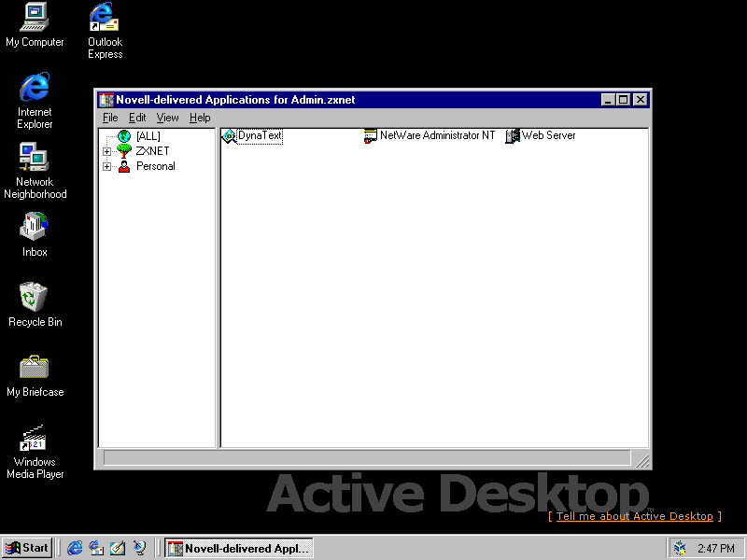747x560 pixels.
Task: Select the Recycle Bin desktop icon
Action: [35, 305]
